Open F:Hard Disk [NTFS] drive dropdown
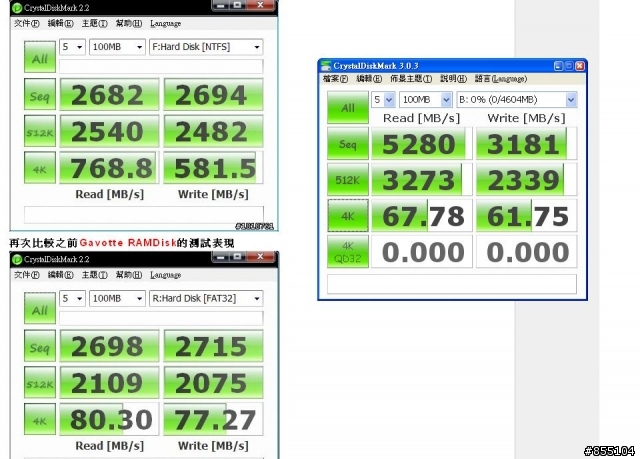The width and height of the screenshot is (640, 459). [206, 47]
